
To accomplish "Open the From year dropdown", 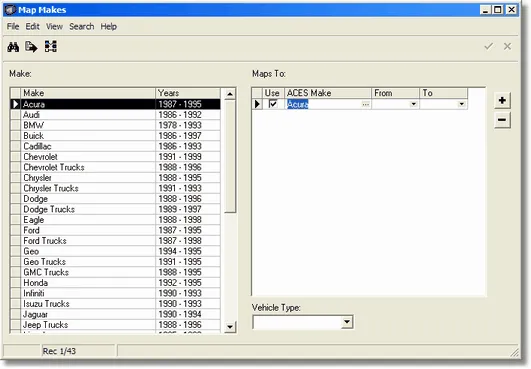I will (x=413, y=104).
